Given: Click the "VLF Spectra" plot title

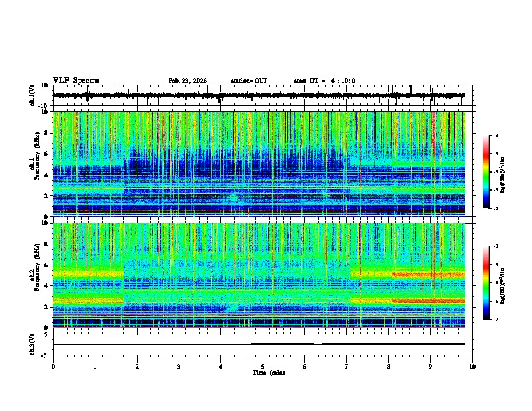Looking at the screenshot, I should pyautogui.click(x=76, y=81).
